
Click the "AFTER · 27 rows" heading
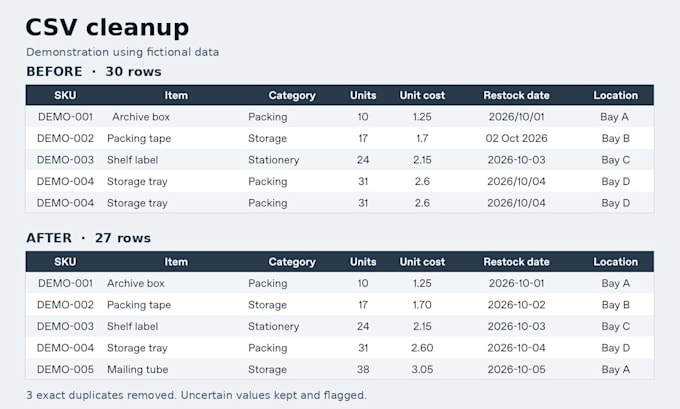(x=88, y=238)
